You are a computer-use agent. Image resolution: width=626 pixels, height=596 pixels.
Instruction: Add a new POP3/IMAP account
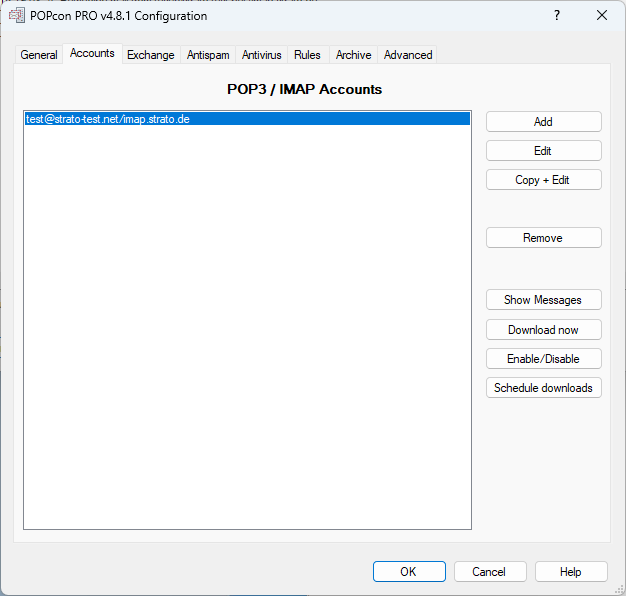pos(543,122)
